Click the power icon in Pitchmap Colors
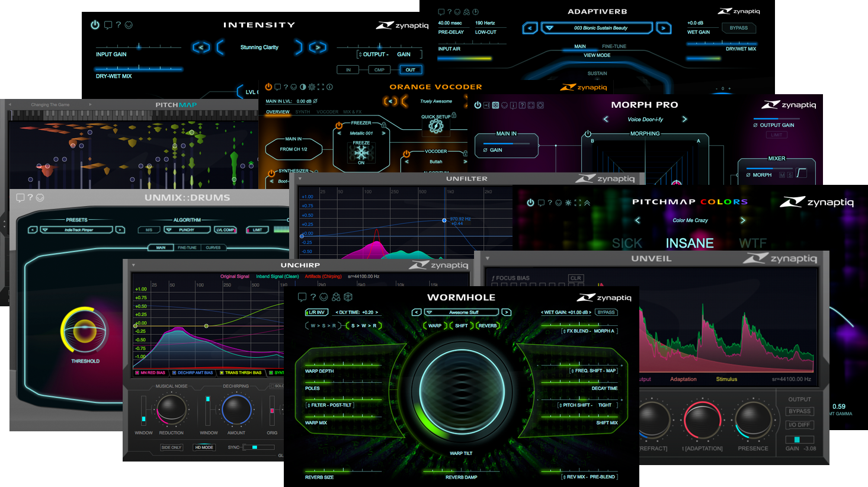 530,203
